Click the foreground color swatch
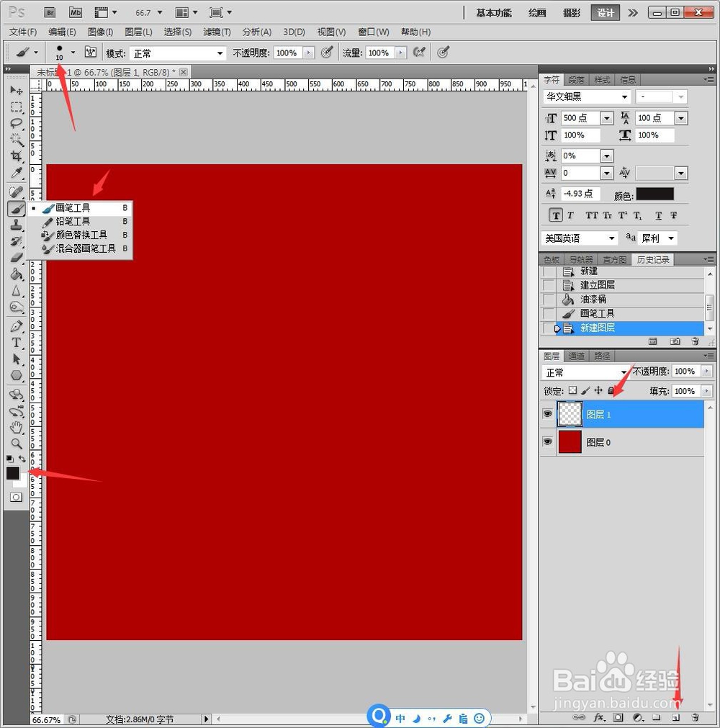The width and height of the screenshot is (720, 728). point(12,473)
